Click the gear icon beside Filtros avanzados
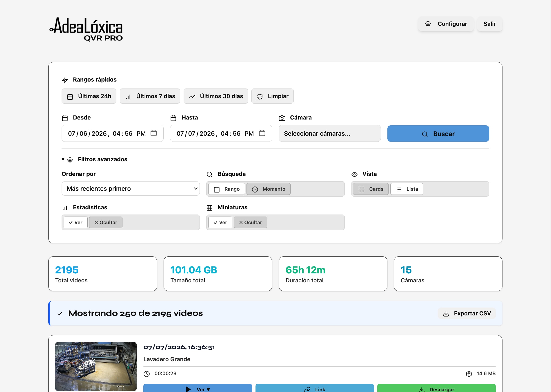This screenshot has height=392, width=551. 70,160
